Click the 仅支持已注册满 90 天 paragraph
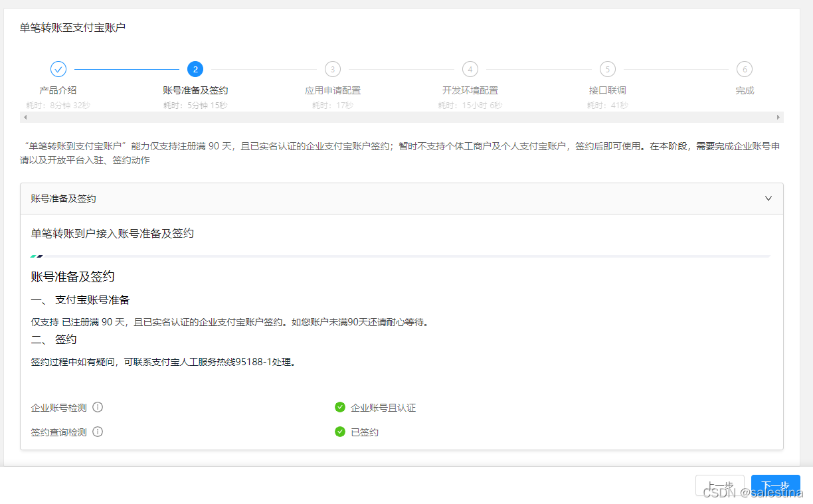 [230, 322]
